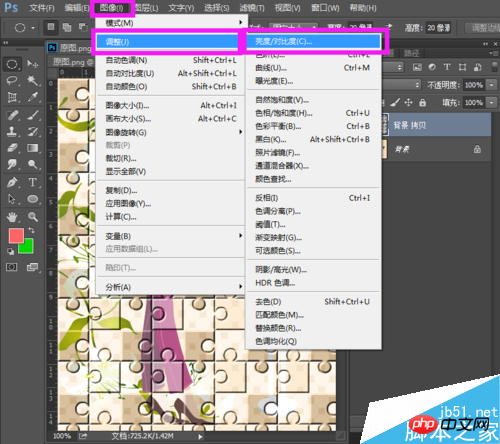Select the Zoom tool
This screenshot has width=500, height=444.
(x=32, y=217)
